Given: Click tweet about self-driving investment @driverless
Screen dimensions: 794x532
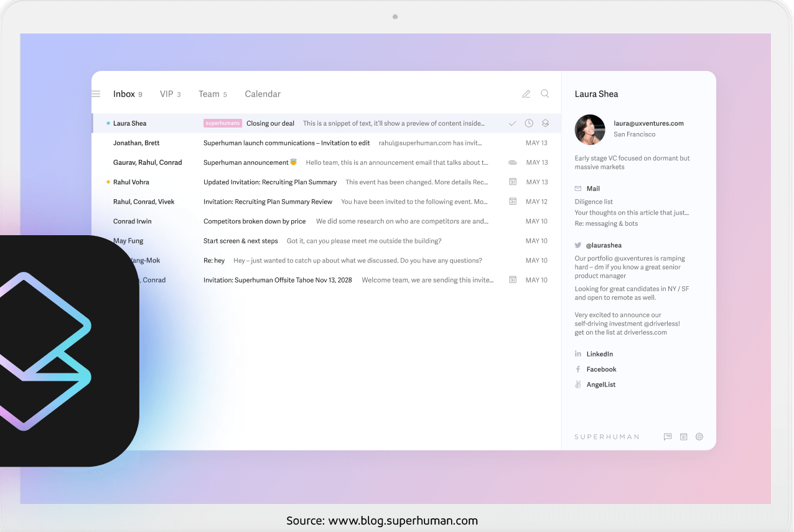Looking at the screenshot, I should (x=627, y=324).
